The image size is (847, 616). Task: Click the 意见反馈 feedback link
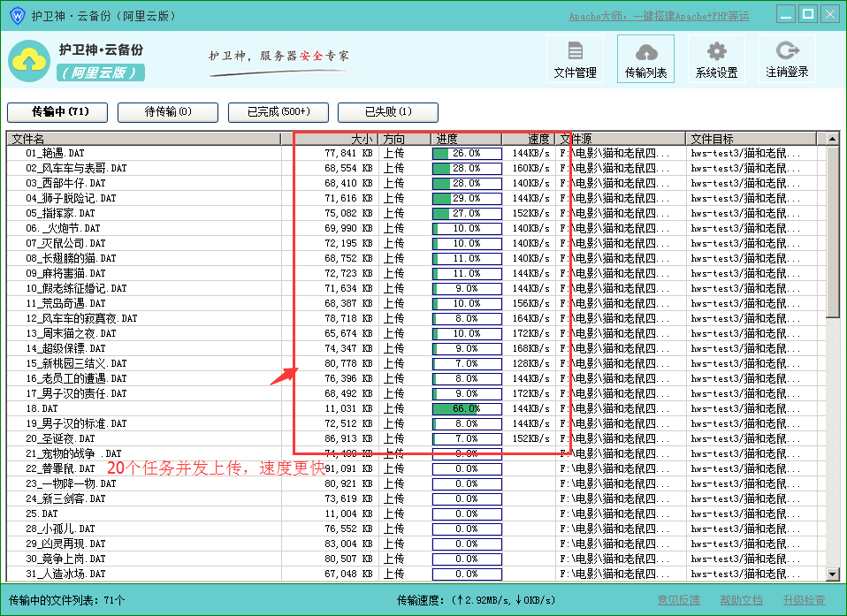(x=678, y=599)
